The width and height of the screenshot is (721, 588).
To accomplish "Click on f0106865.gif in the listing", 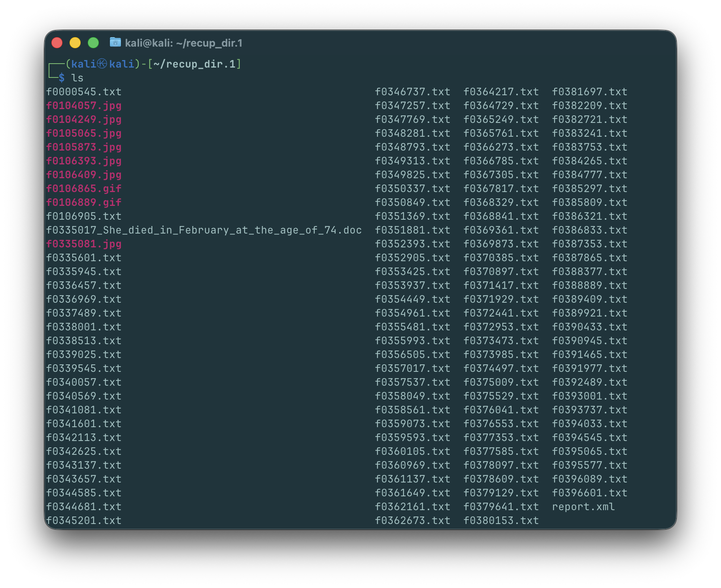I will click(84, 188).
